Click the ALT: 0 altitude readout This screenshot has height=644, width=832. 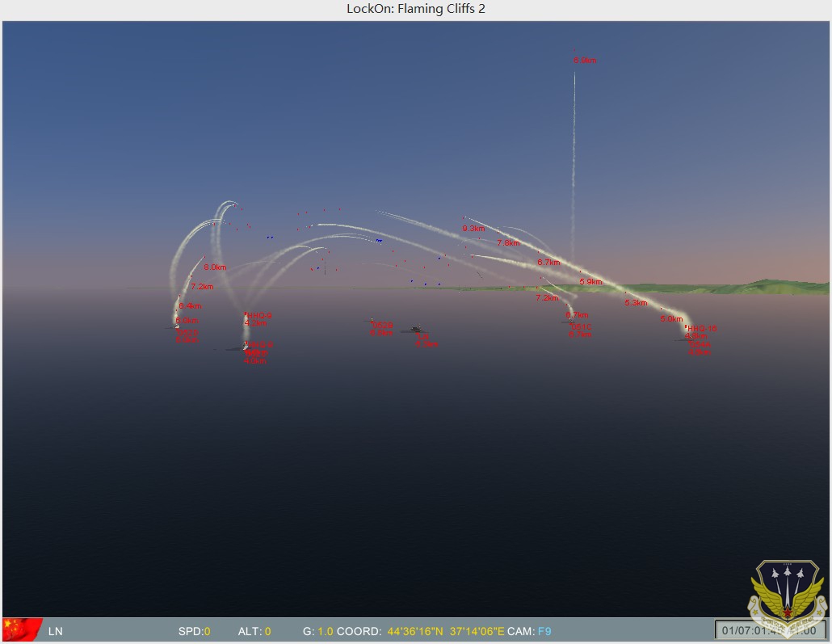click(x=254, y=631)
